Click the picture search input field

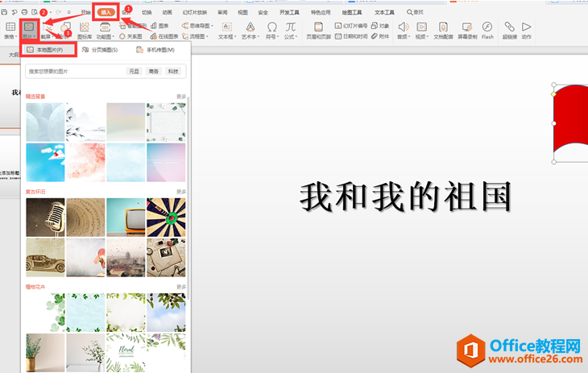pos(74,72)
